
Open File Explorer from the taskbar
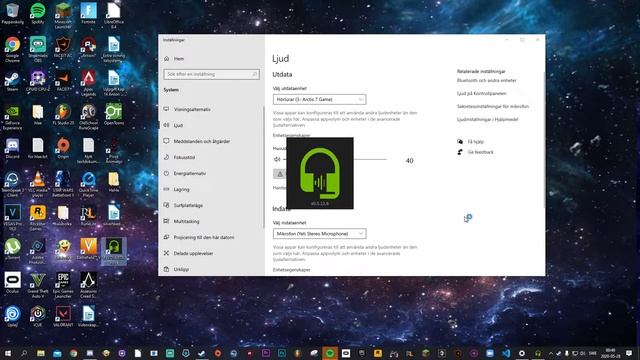click(x=40, y=353)
